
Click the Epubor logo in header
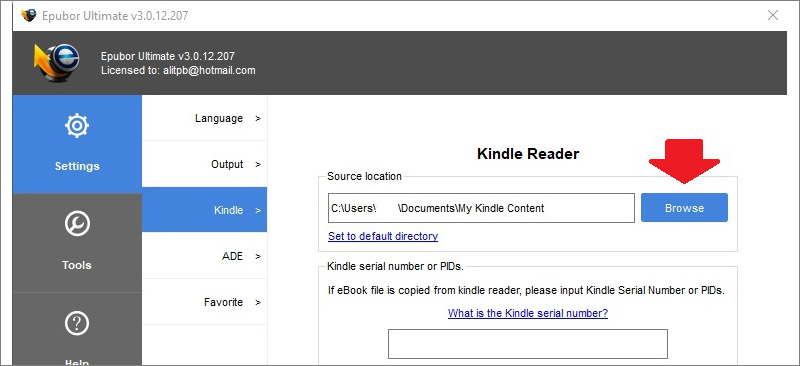pos(57,62)
